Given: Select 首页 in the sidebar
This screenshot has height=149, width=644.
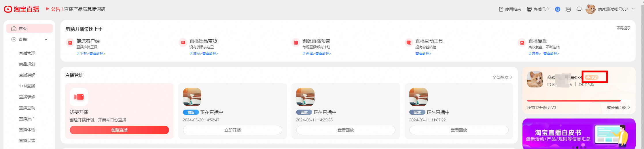Looking at the screenshot, I should point(30,28).
